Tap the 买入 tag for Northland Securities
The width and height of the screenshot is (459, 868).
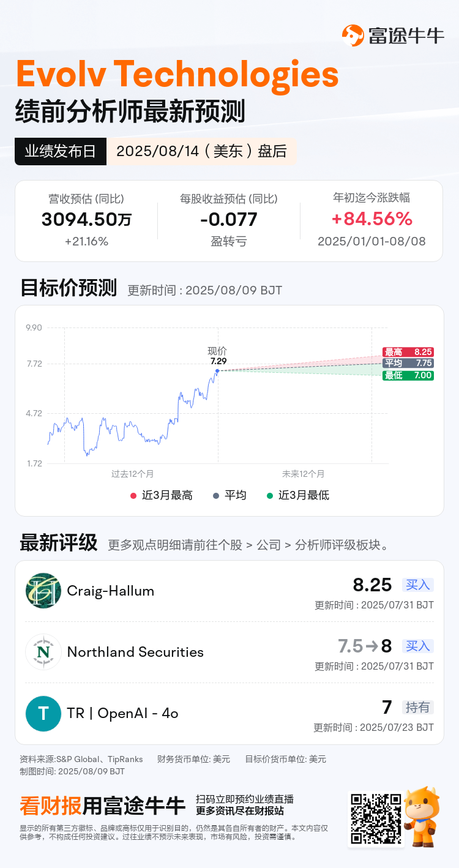pos(418,646)
